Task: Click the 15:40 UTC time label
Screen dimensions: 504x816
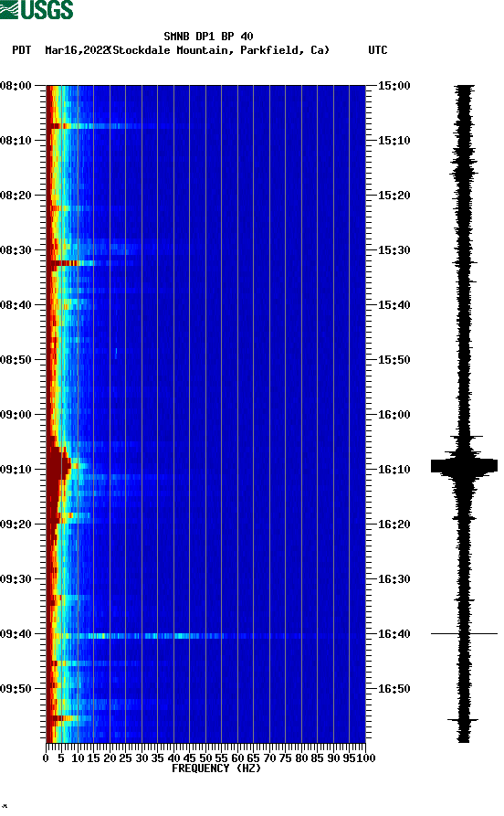Action: (x=394, y=305)
